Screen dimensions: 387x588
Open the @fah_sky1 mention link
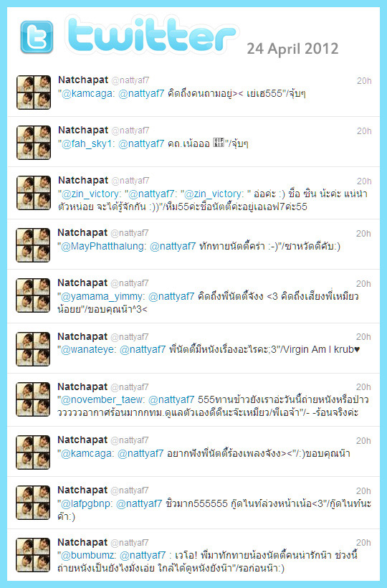point(88,143)
